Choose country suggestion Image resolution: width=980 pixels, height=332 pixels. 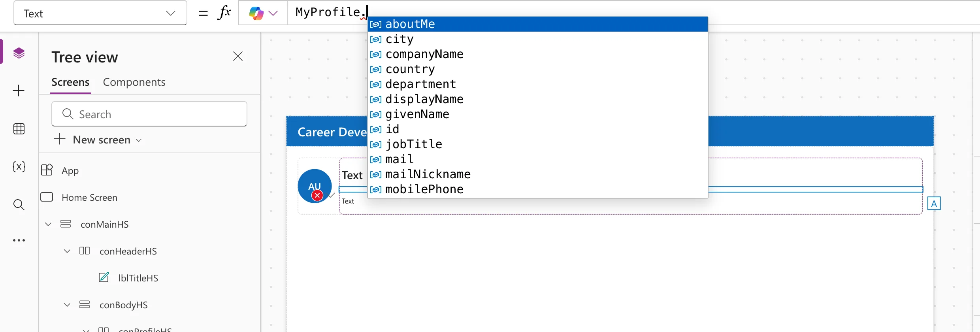coord(538,69)
